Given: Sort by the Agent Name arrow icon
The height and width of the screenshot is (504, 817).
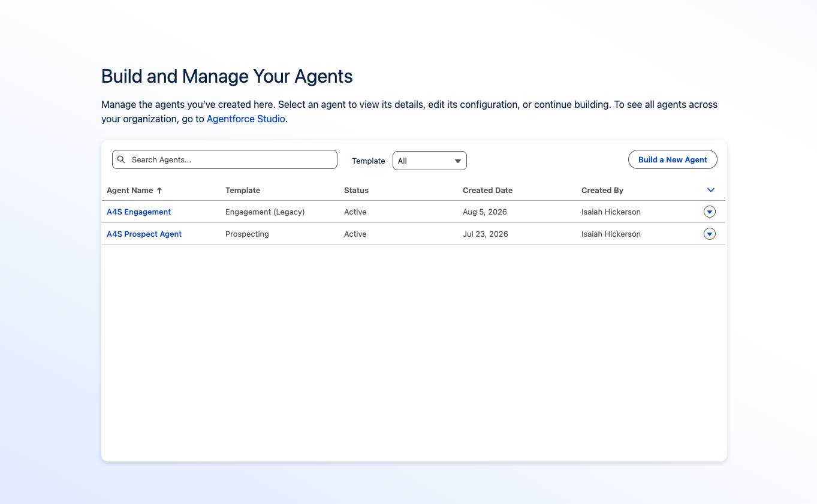Looking at the screenshot, I should click(x=159, y=191).
